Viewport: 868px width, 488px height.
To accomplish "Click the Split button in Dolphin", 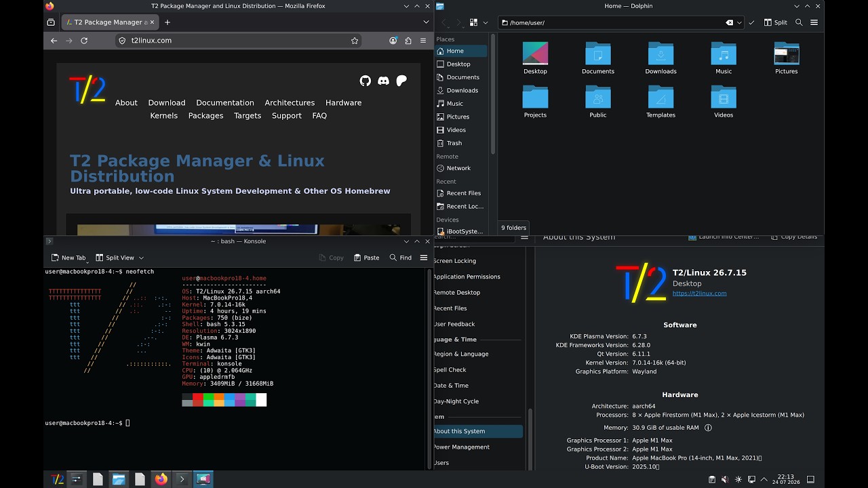I will [x=776, y=22].
